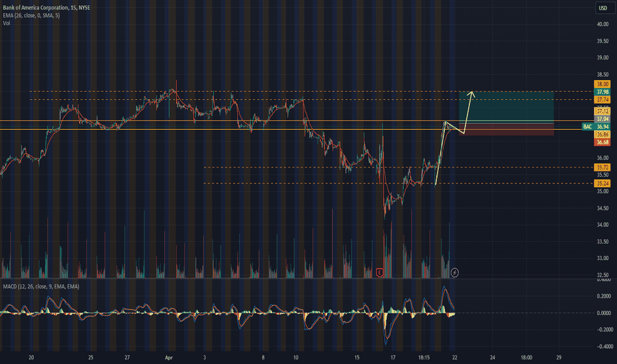Click the 17 date label on time axis

tap(393, 357)
